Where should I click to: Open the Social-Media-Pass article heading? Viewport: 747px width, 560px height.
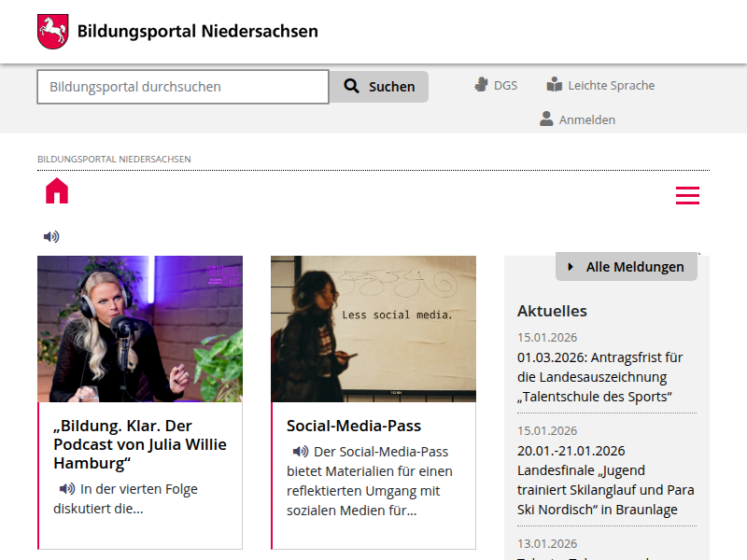coord(354,426)
